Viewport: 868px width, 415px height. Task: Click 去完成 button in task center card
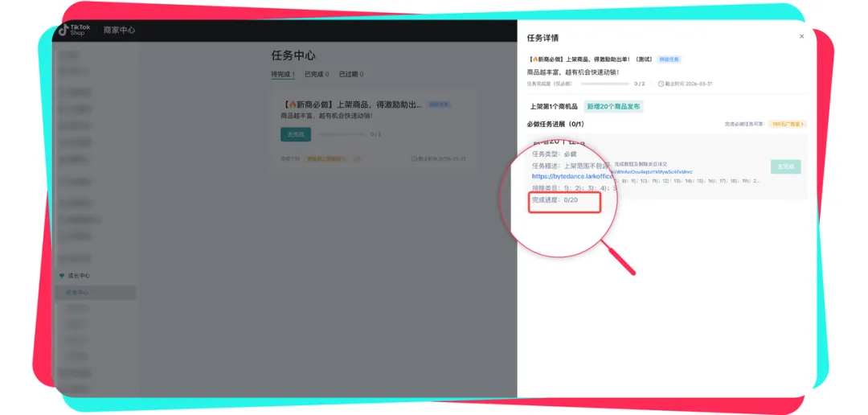pos(296,134)
